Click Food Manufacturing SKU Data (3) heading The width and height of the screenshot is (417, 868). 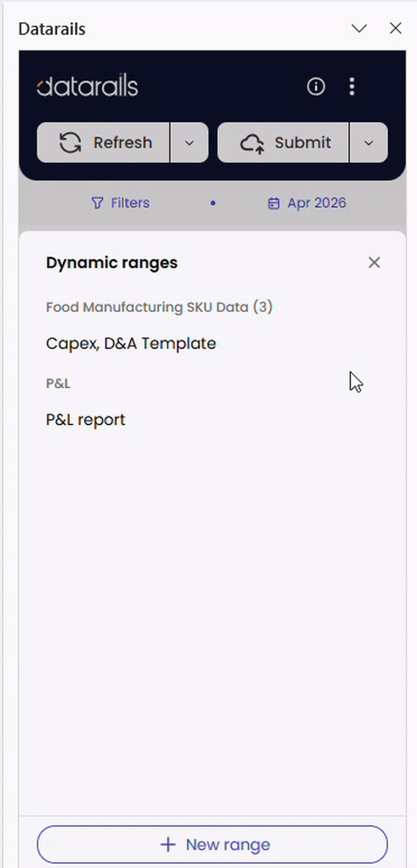(x=159, y=307)
